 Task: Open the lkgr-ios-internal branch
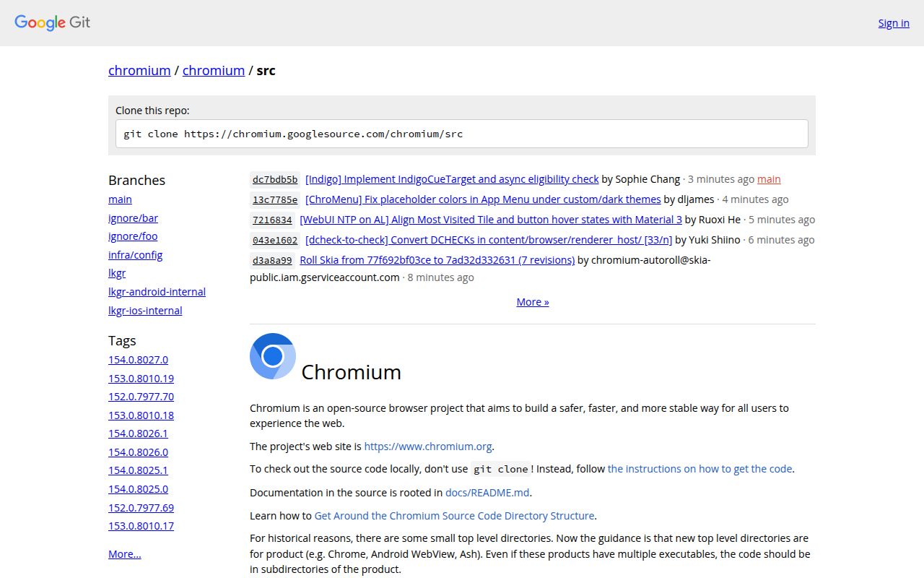tap(145, 311)
